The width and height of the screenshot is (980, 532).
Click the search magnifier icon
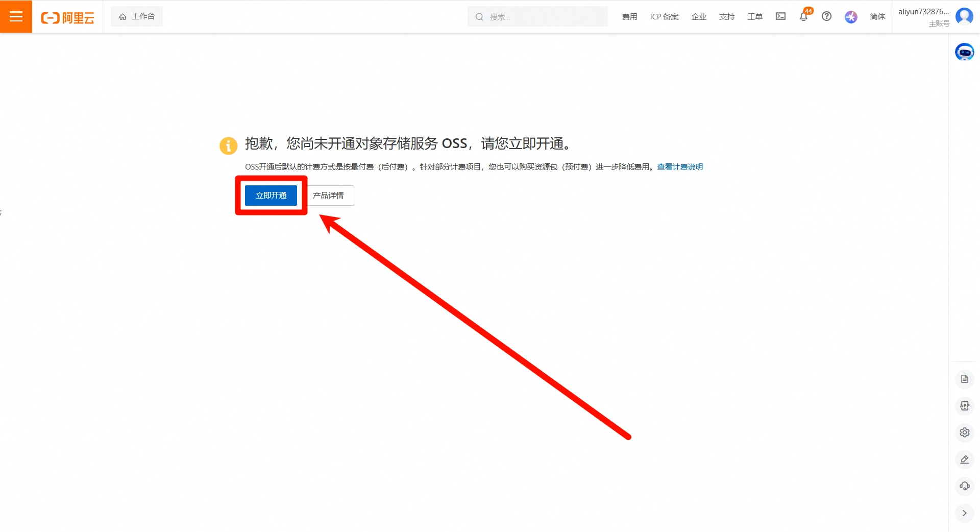[479, 17]
